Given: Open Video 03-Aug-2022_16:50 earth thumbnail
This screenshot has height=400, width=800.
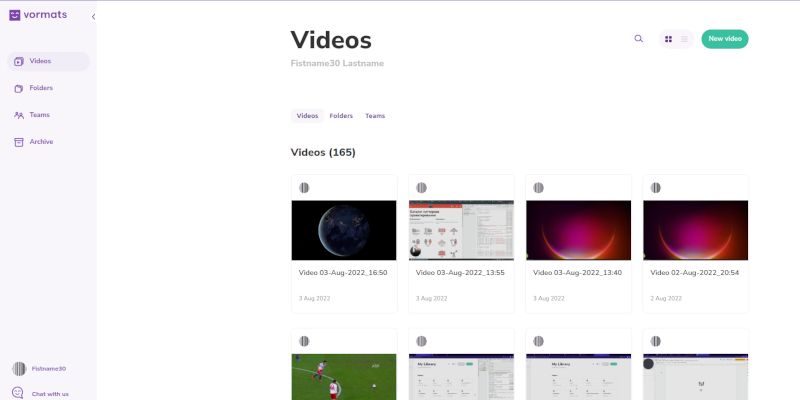Looking at the screenshot, I should (x=344, y=230).
